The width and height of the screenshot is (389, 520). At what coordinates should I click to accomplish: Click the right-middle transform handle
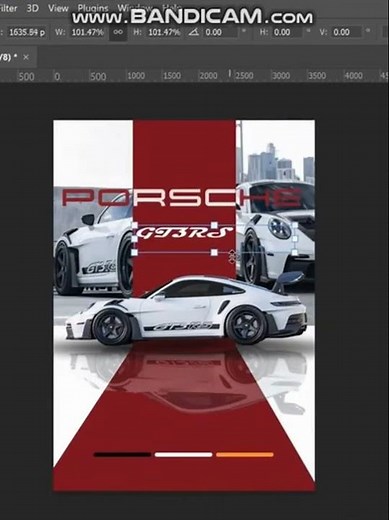(x=295, y=239)
